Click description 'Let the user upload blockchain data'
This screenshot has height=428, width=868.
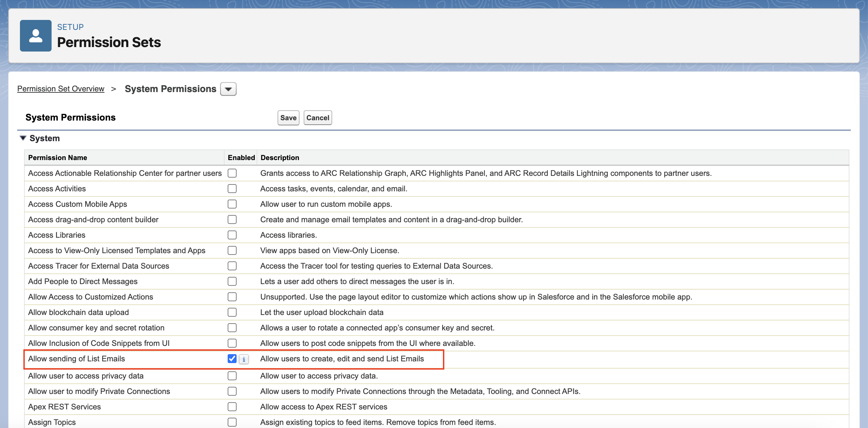[x=322, y=312]
